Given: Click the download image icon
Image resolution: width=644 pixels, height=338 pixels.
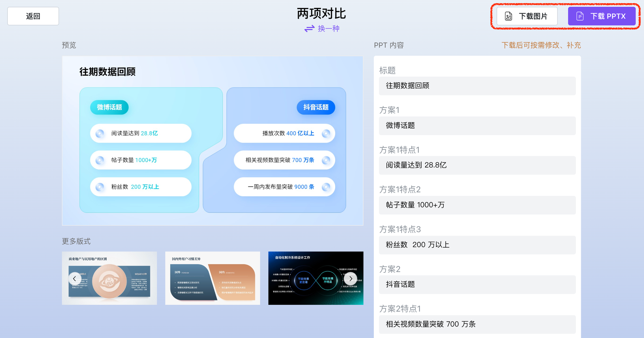Looking at the screenshot, I should (508, 16).
